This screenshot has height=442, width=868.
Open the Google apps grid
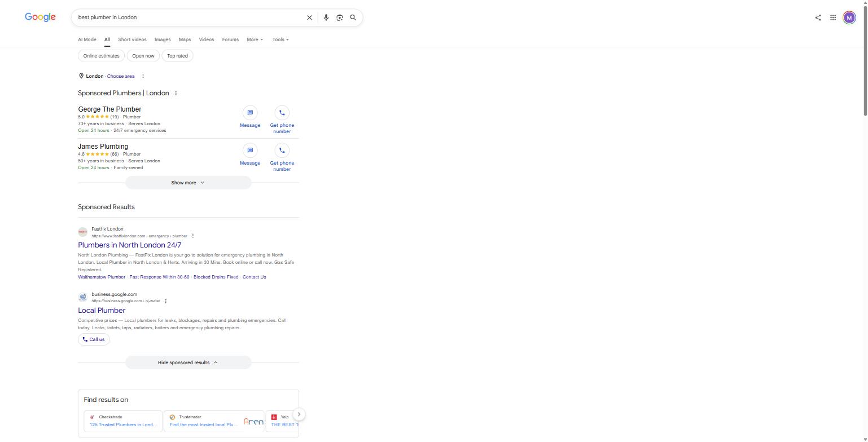[833, 17]
